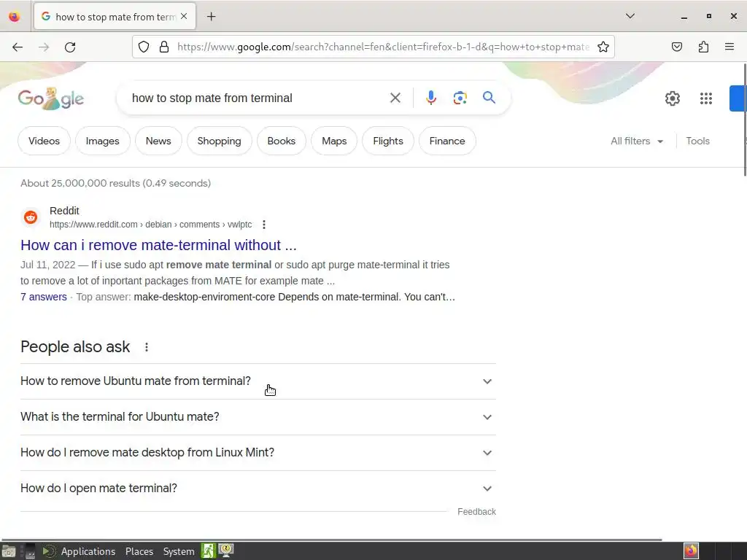This screenshot has width=747, height=560.
Task: Open the System panel menu
Action: [179, 551]
